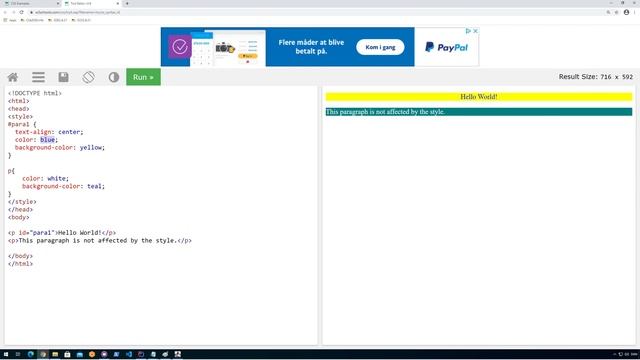Click the "not affected by the style" code line
640x360 pixels.
(x=100, y=240)
